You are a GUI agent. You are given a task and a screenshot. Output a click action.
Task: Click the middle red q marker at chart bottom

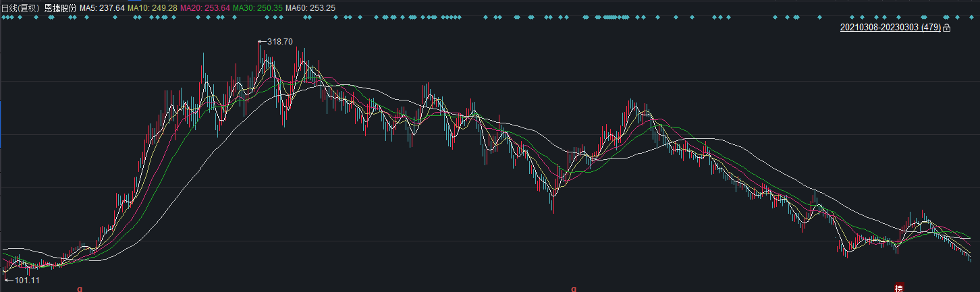(574, 289)
